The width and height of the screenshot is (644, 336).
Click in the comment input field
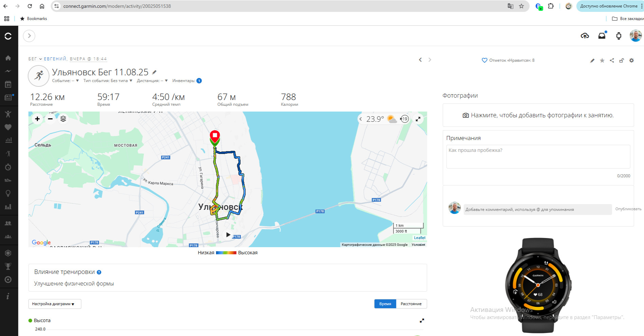[537, 210]
